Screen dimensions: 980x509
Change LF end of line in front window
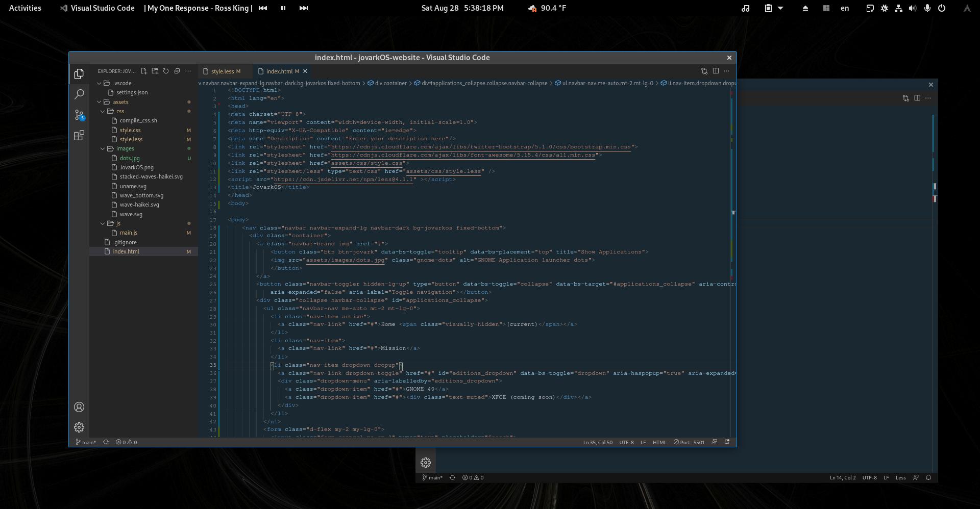coord(643,442)
